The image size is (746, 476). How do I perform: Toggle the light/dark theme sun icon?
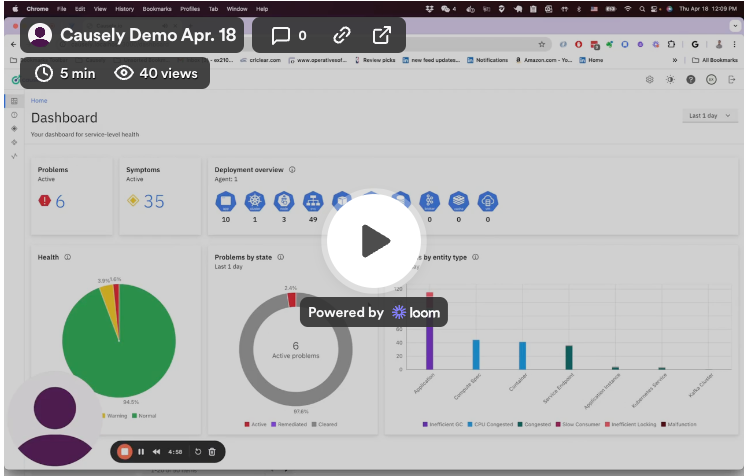670,80
